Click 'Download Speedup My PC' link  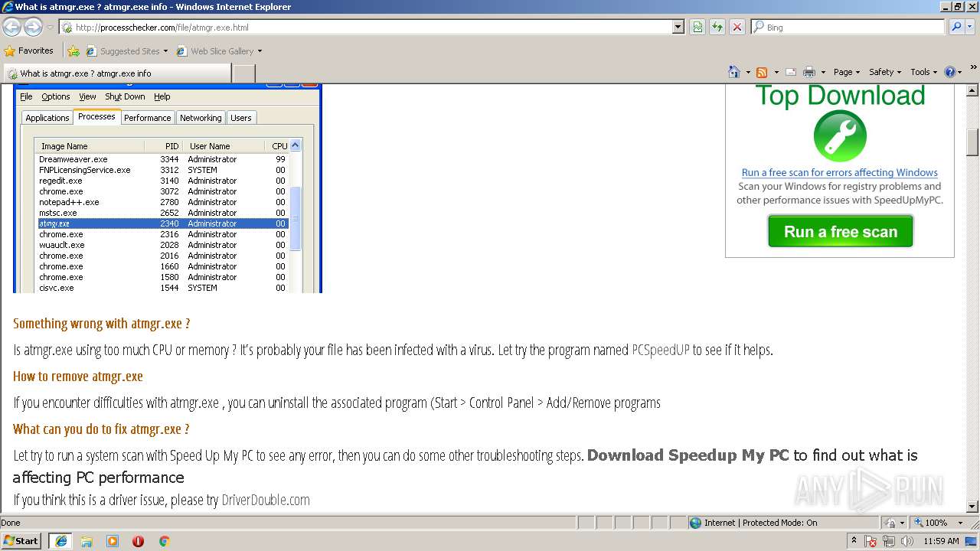pos(688,455)
